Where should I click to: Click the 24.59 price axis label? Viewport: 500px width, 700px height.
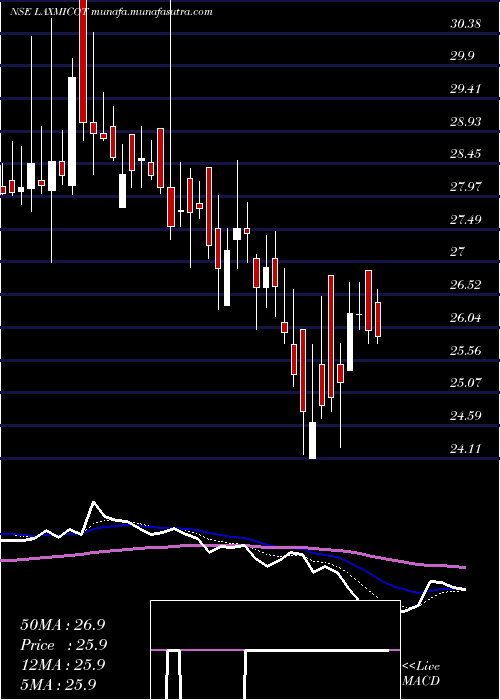pos(466,416)
